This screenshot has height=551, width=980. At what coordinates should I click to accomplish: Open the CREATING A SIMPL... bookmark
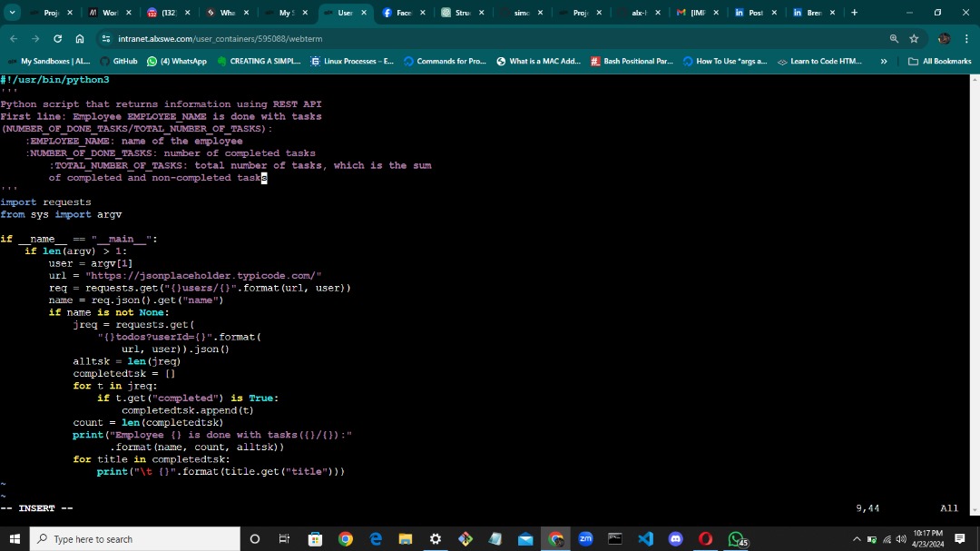[x=259, y=62]
